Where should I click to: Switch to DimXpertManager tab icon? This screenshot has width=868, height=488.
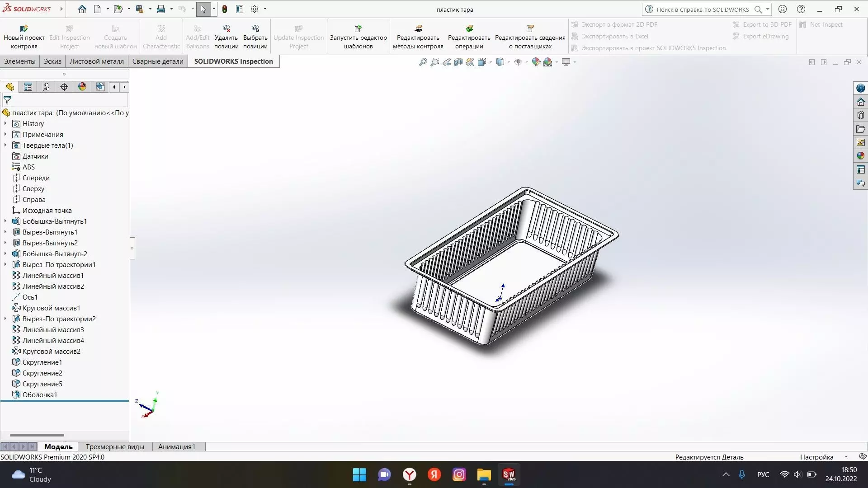pos(64,87)
